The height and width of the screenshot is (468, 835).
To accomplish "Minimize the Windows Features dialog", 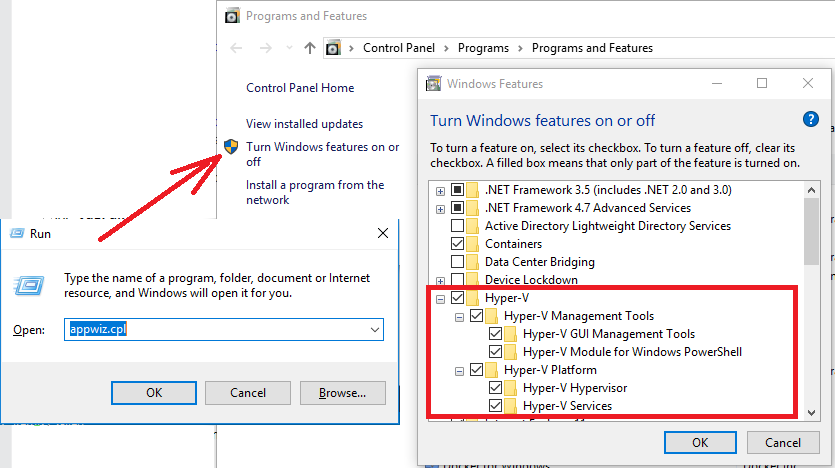I will coord(717,84).
